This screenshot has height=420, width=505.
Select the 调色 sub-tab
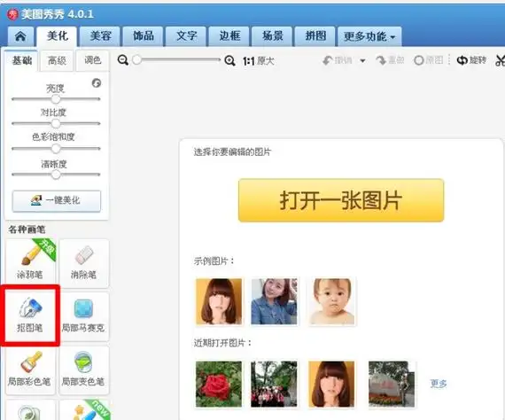(92, 60)
